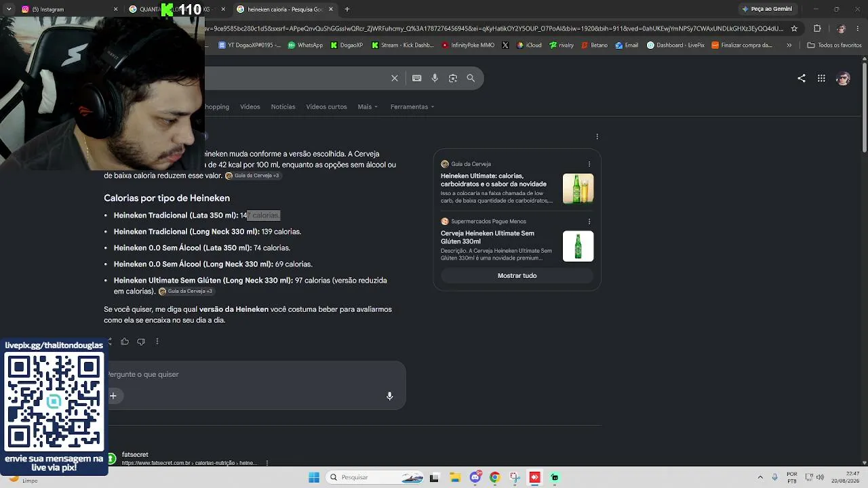Close the heineken caloria tab
Image resolution: width=868 pixels, height=488 pixels.
tap(331, 9)
